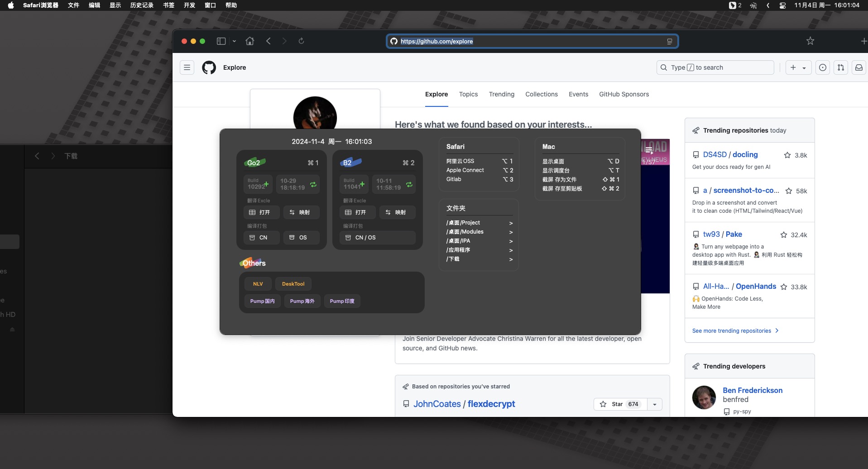Expand /桌面/Project folder row
This screenshot has width=868, height=469.
[x=480, y=223]
